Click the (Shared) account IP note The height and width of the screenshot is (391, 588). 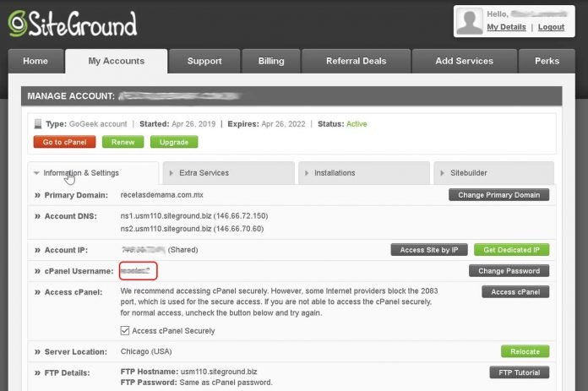click(x=182, y=250)
